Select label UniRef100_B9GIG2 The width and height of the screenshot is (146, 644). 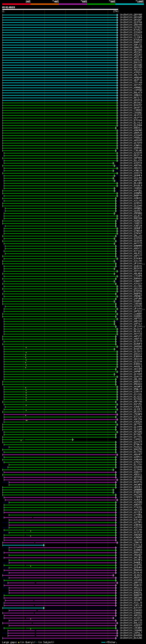tap(131, 63)
